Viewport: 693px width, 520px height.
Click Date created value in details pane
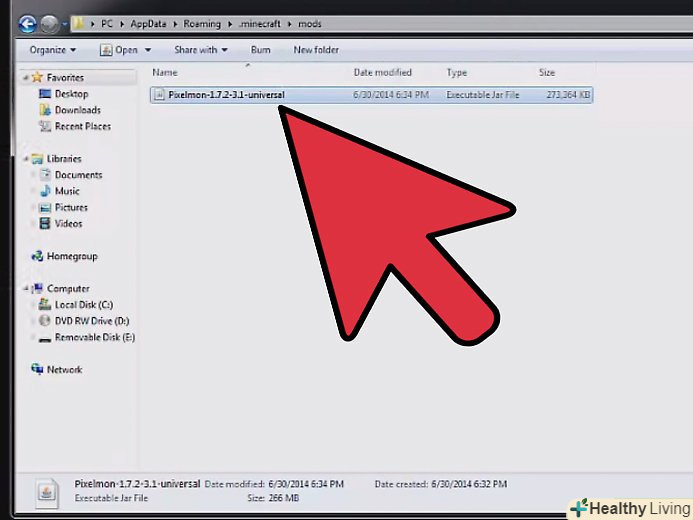[469, 484]
